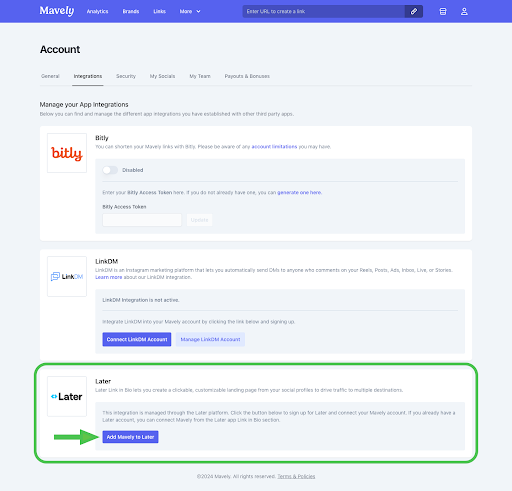Click the LinkDM logo thumbnail

pyautogui.click(x=67, y=276)
